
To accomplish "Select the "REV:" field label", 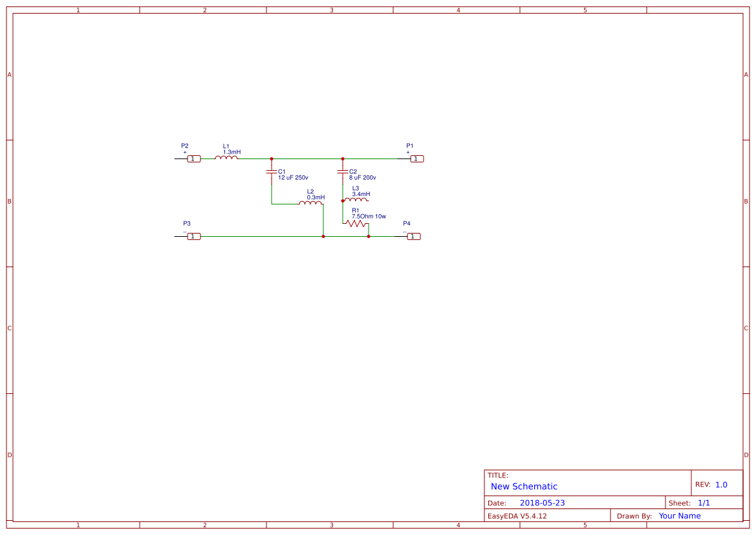I will coord(703,485).
